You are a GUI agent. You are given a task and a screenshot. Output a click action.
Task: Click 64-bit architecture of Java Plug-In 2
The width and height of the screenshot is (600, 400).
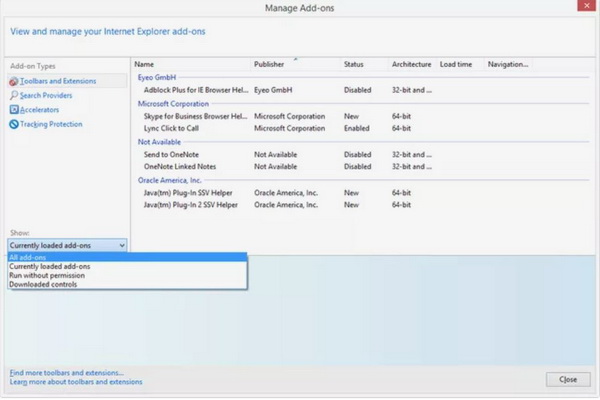(401, 205)
